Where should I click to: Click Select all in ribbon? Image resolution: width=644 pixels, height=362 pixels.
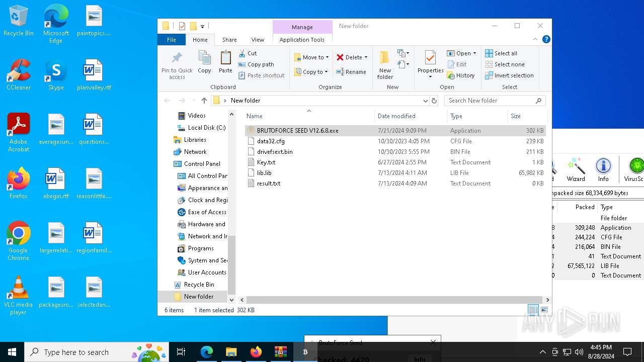tap(501, 53)
